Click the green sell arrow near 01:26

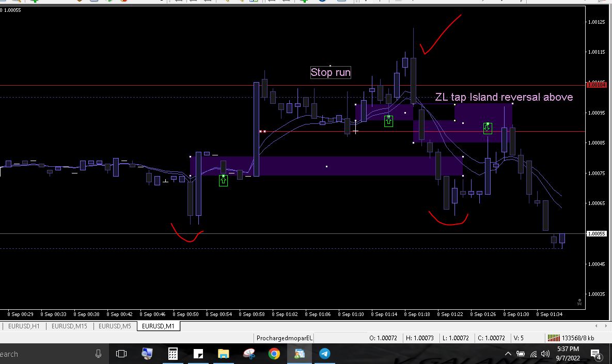coord(488,128)
